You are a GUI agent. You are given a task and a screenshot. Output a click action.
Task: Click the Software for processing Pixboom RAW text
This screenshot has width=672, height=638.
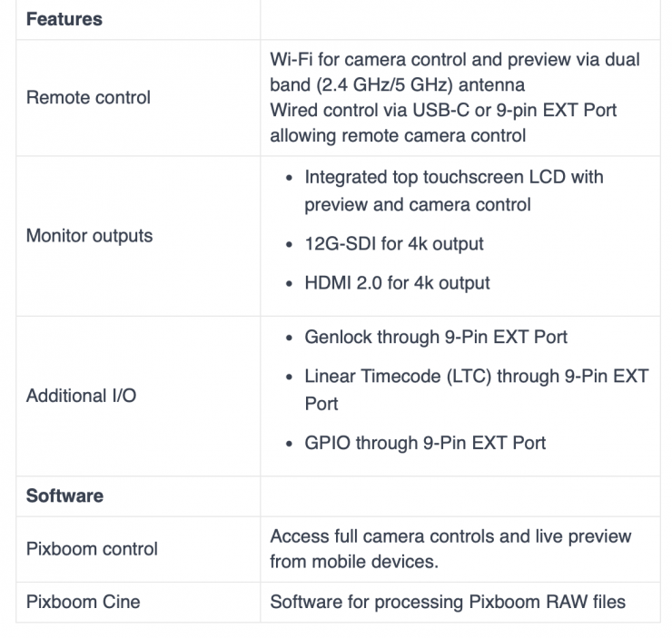point(448,601)
